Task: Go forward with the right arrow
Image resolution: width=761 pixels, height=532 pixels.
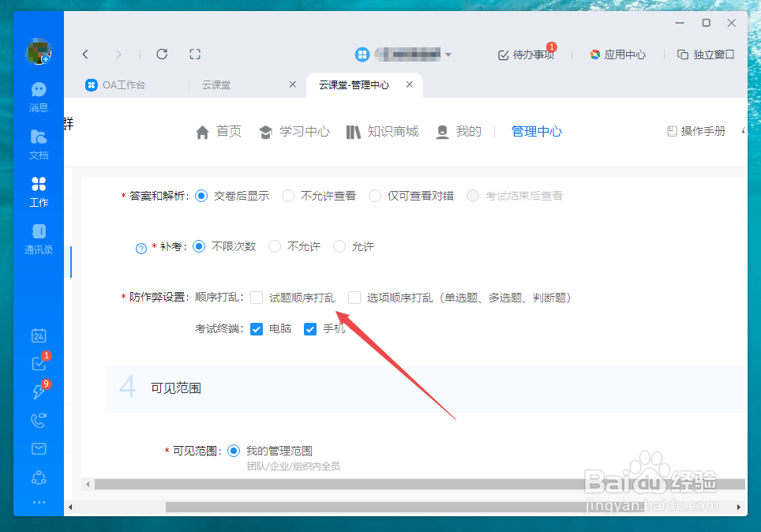Action: tap(118, 54)
